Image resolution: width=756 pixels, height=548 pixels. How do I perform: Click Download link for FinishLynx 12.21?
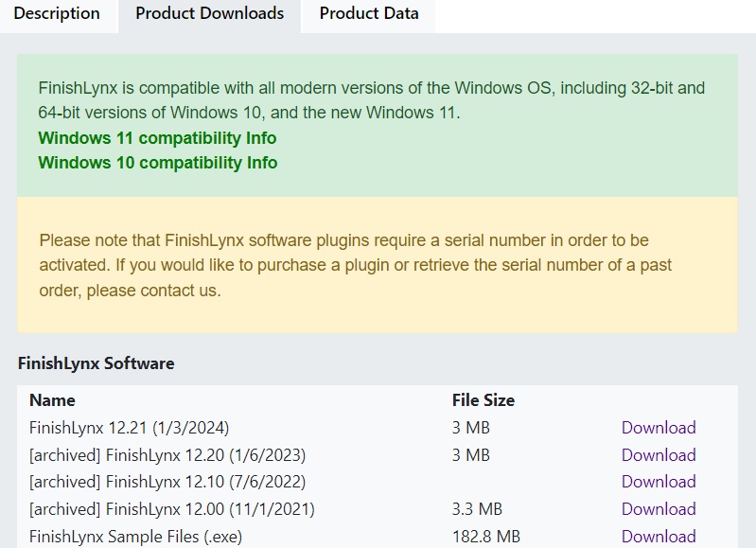658,428
